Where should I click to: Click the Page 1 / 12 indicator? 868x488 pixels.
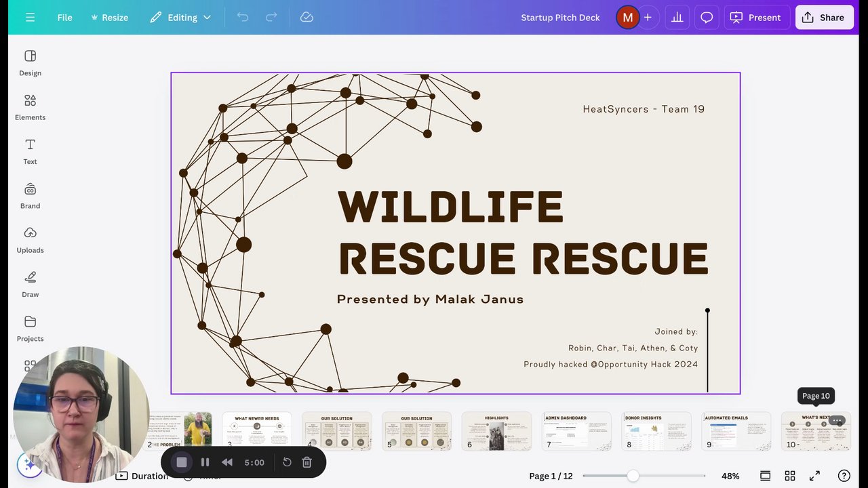click(551, 476)
